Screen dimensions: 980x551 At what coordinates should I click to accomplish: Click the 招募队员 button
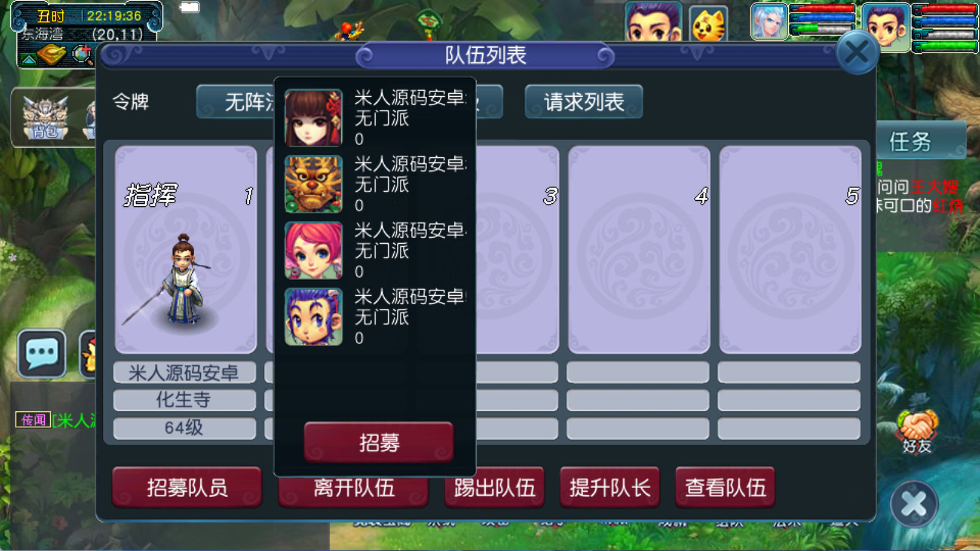coord(187,487)
